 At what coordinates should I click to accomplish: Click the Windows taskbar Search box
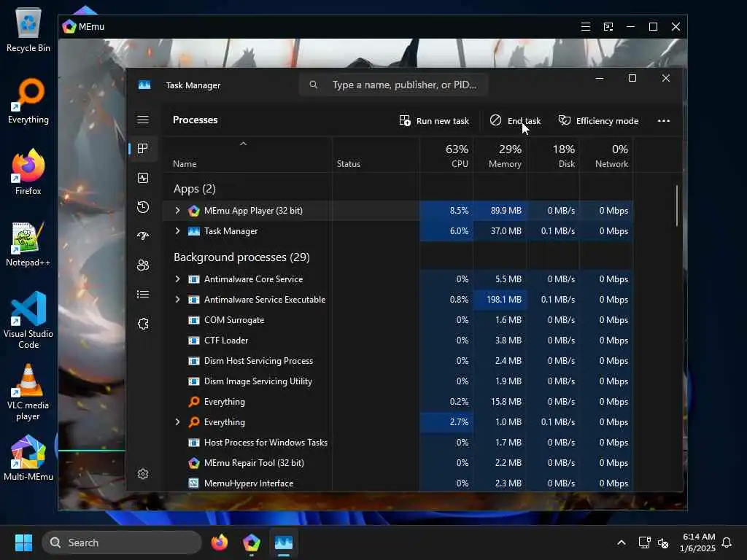tap(122, 542)
